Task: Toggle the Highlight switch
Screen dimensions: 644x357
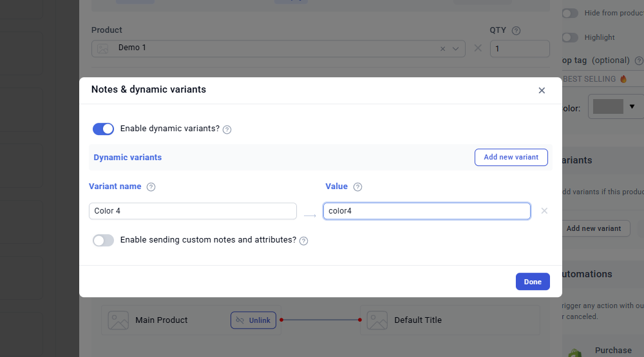Action: coord(570,37)
